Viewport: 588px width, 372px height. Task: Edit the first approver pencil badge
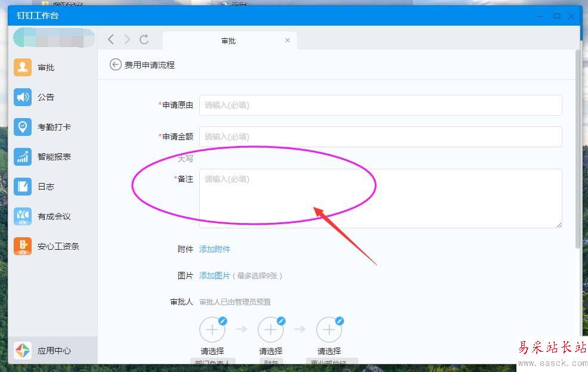point(222,321)
